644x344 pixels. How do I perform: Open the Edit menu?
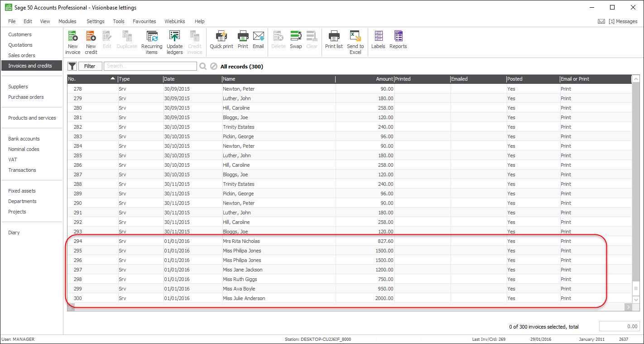click(28, 21)
